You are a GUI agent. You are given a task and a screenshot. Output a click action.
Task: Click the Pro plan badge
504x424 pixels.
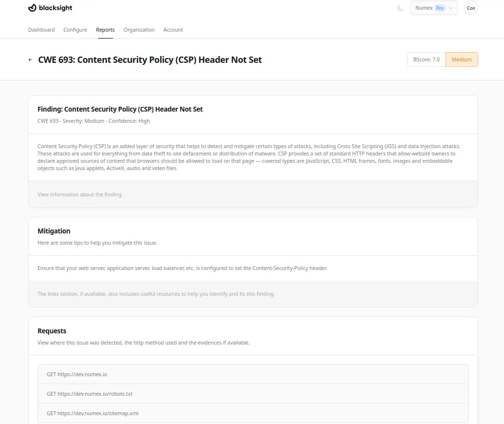point(440,8)
